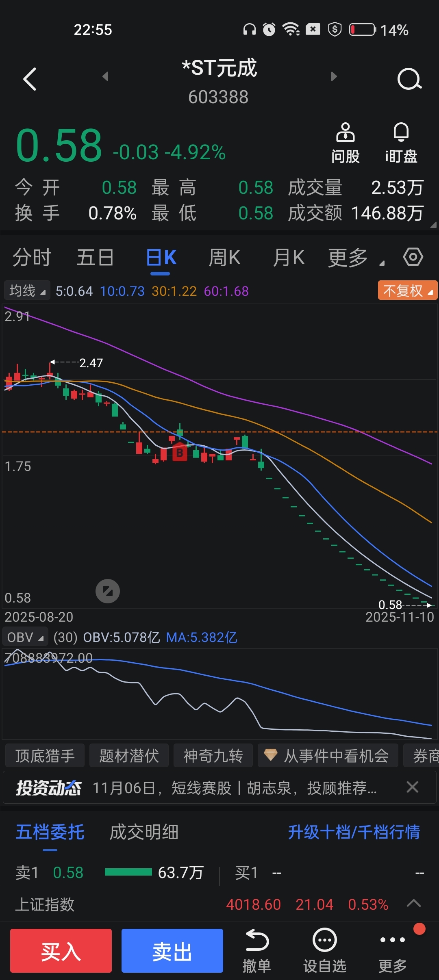Viewport: 439px width, 980px height.
Task: Open 升级十档/千档行情 upgrade link
Action: click(354, 832)
